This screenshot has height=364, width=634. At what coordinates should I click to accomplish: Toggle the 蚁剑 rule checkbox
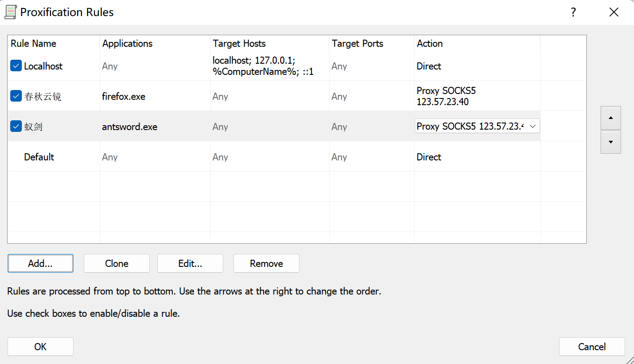pos(16,127)
